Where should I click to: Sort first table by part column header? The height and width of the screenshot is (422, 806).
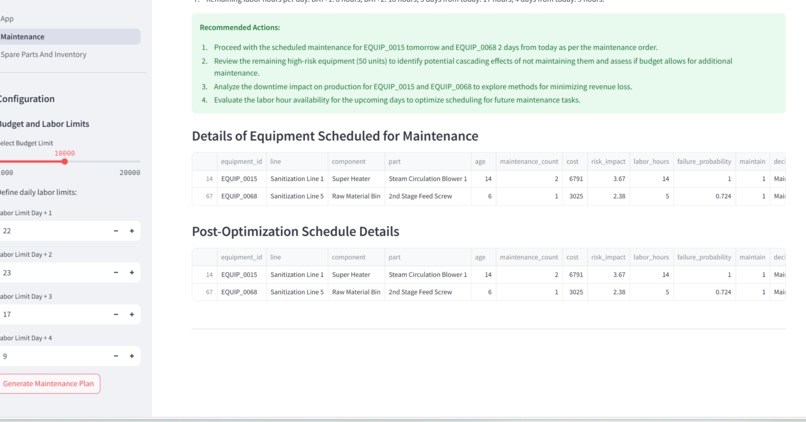tap(428, 161)
